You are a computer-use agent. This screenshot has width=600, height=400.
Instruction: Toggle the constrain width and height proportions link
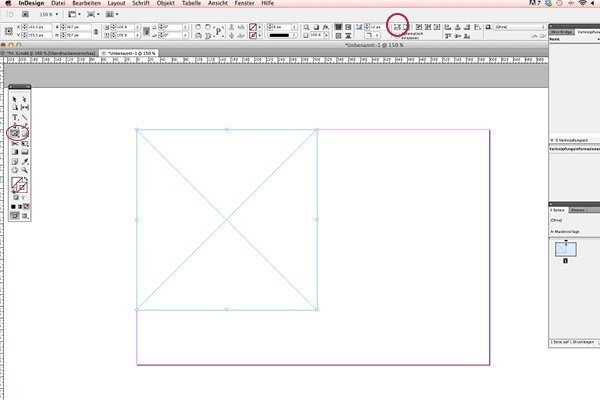point(96,31)
